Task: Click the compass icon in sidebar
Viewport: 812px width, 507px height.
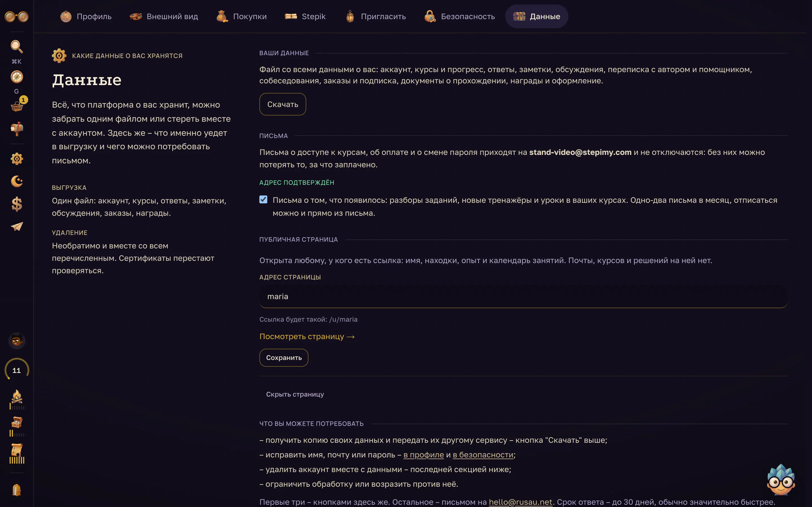Action: coord(16,77)
